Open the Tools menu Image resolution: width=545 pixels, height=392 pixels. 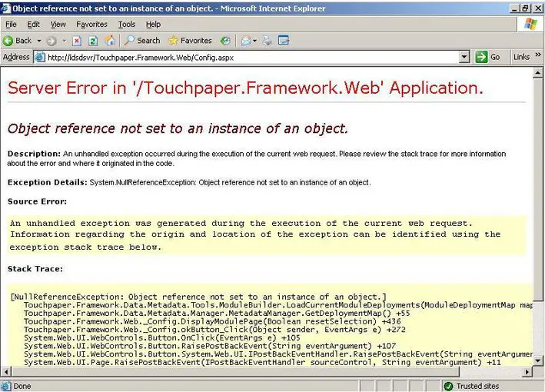(127, 25)
